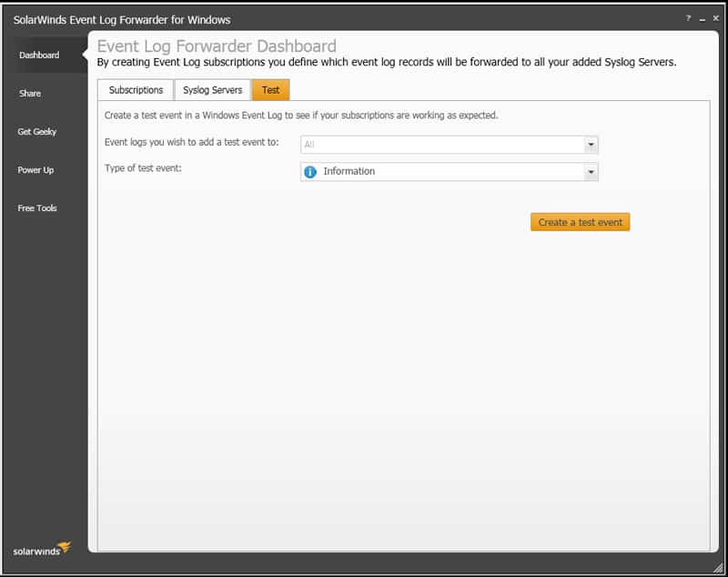Open the Syslog Servers tab
The width and height of the screenshot is (728, 577).
tap(211, 89)
